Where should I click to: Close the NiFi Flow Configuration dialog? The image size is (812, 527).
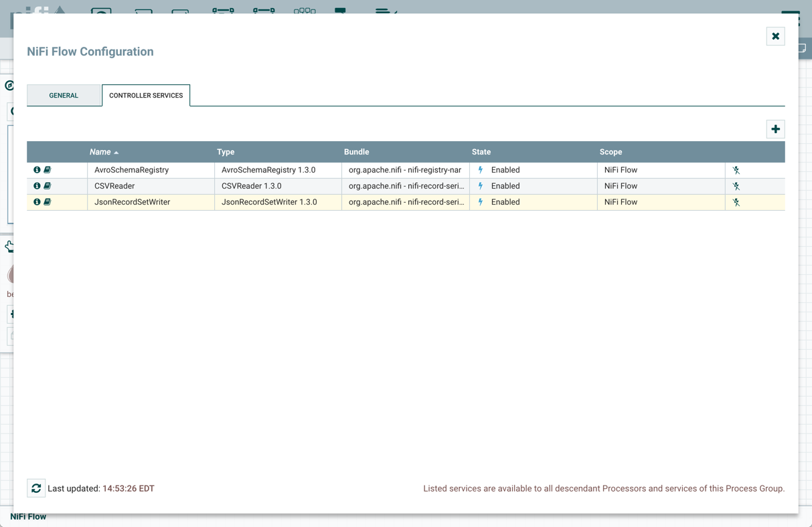(x=775, y=36)
